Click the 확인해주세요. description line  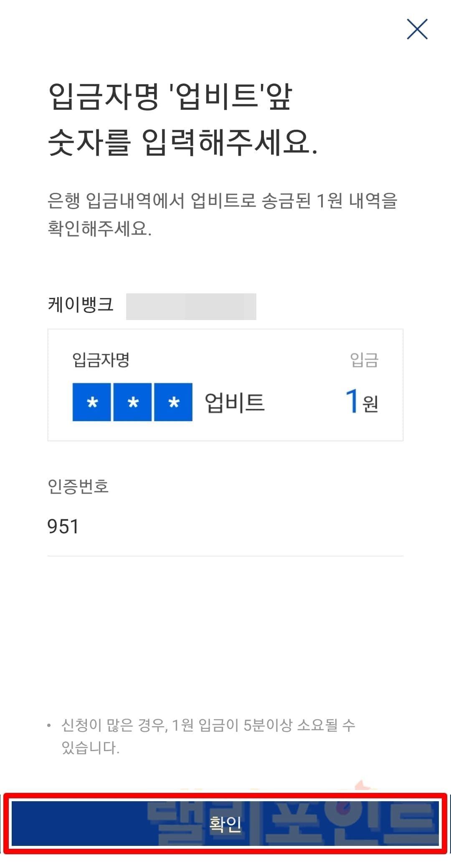point(99,229)
